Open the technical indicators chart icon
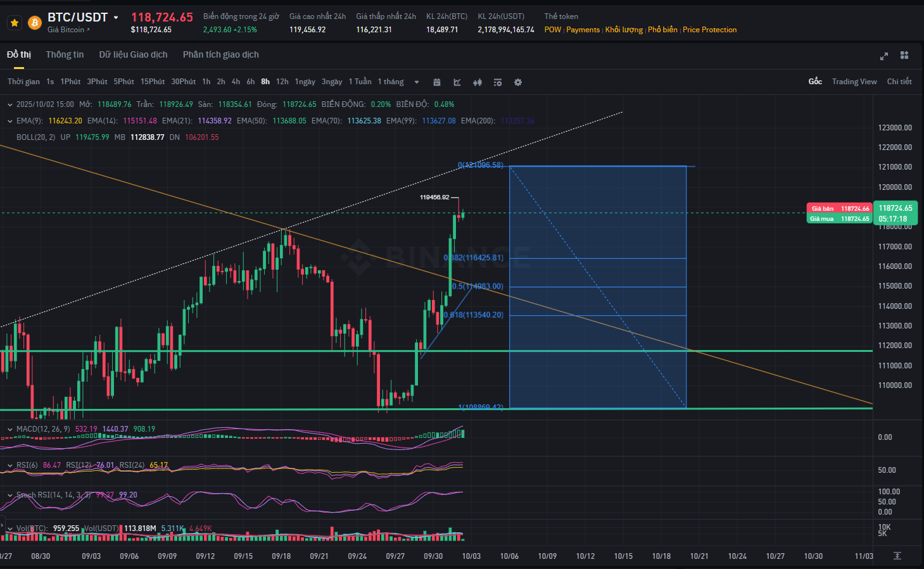 click(x=457, y=82)
